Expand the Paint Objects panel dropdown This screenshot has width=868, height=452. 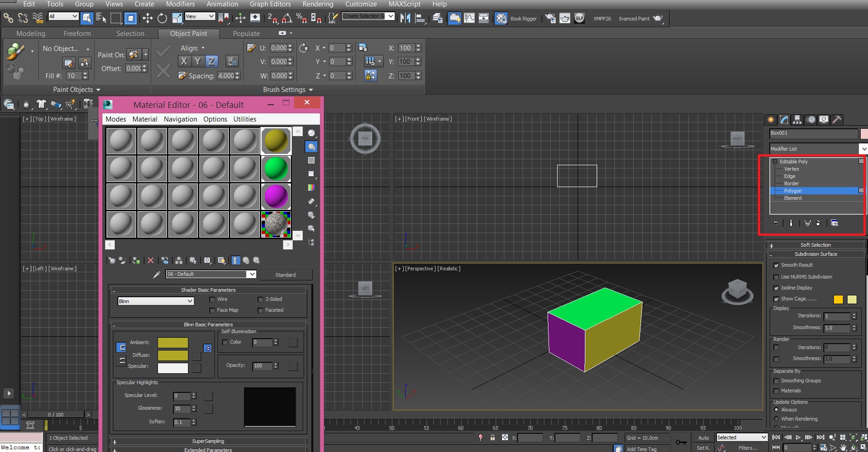pyautogui.click(x=76, y=90)
